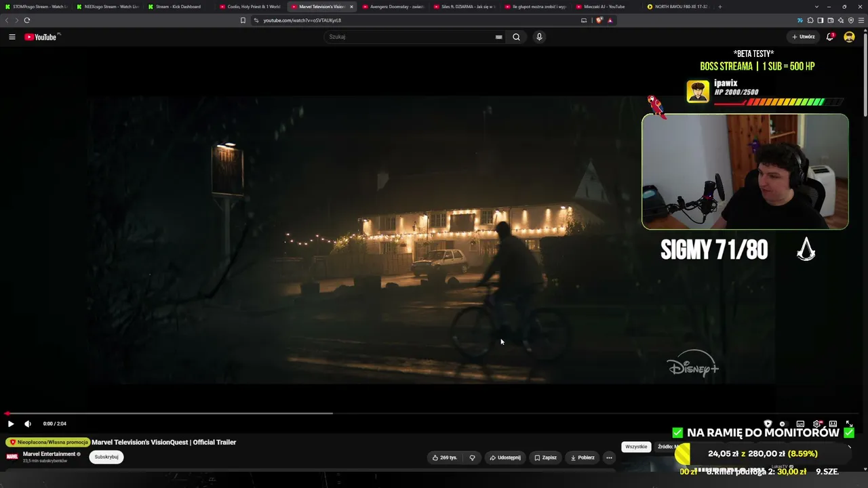Open the browser main hamburger menu
Image resolution: width=868 pixels, height=488 pixels.
(861, 20)
